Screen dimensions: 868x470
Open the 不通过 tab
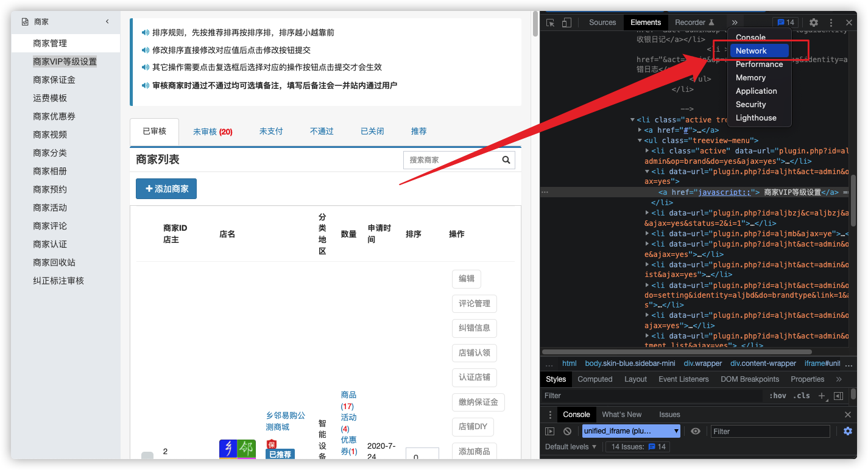(x=322, y=131)
